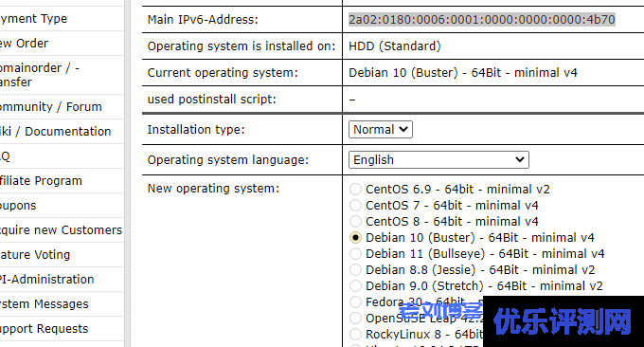Open Payment Type in sidebar

coord(33,19)
